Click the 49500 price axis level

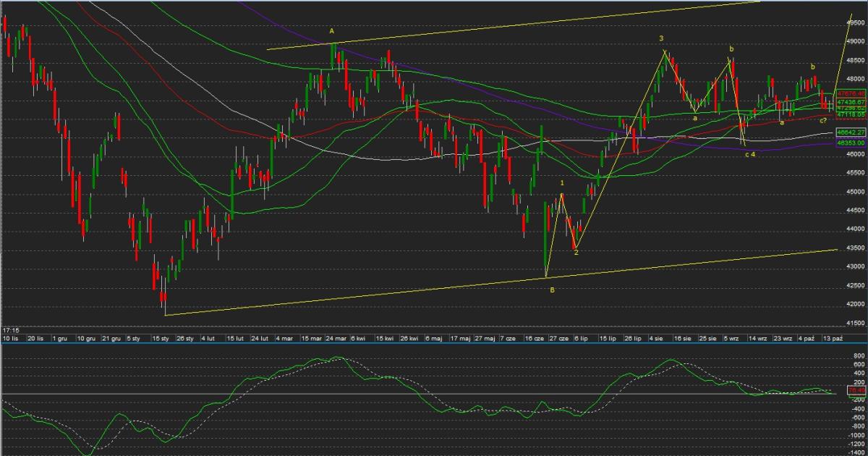pos(856,22)
